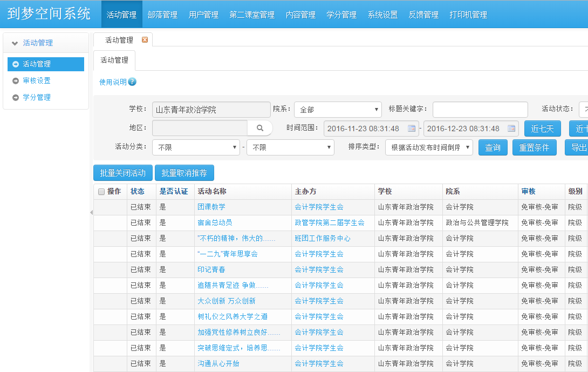Screen dimensions: 588x372
Task: Close the 活动管理 tab with the orange X
Action: 145,40
